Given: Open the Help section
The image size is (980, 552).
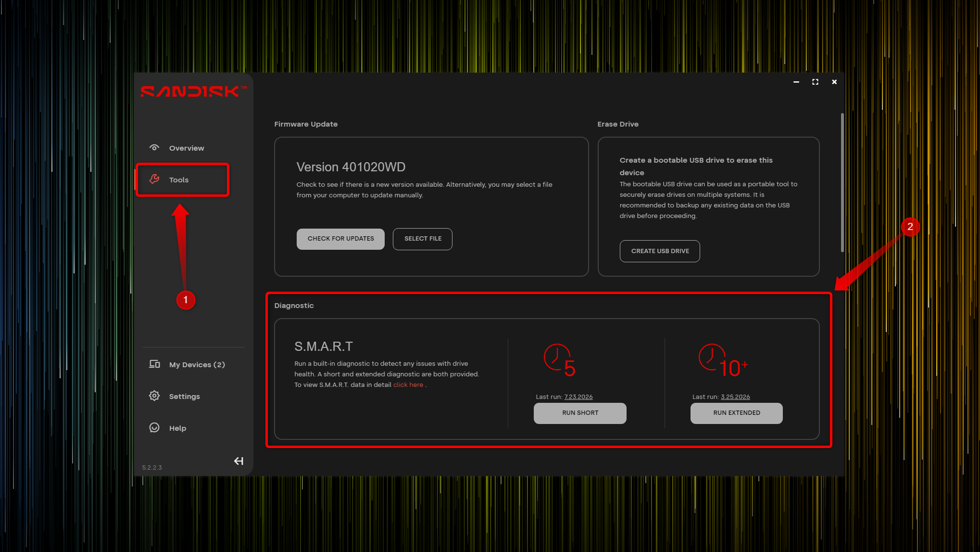Looking at the screenshot, I should (177, 428).
